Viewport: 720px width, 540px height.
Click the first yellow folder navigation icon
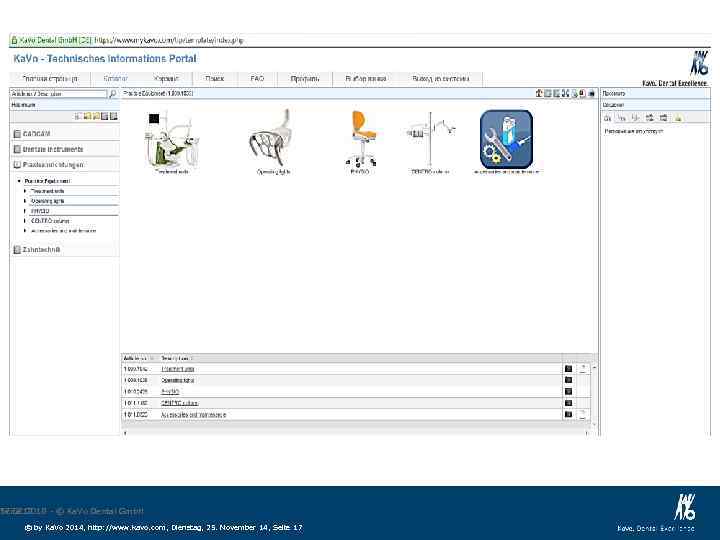pos(87,117)
